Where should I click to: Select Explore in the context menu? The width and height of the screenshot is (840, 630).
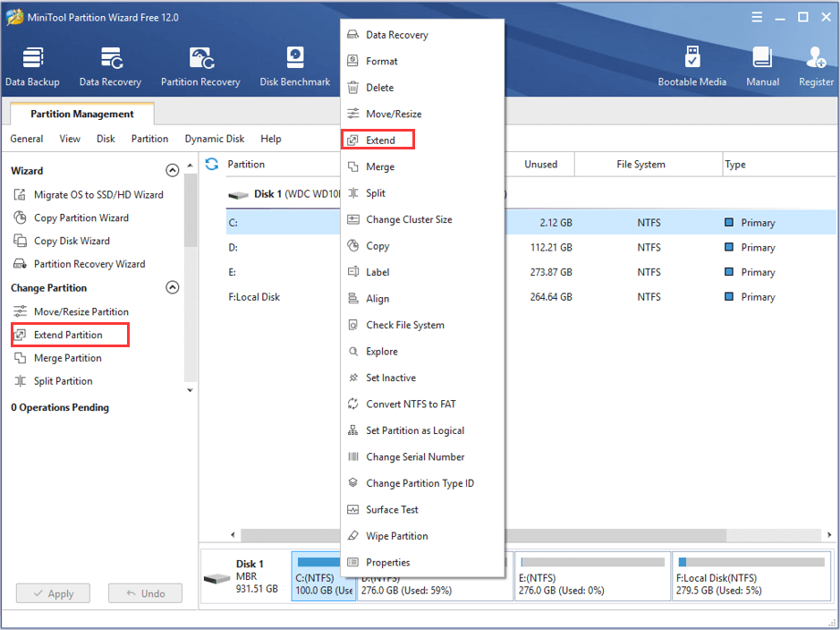(422, 351)
